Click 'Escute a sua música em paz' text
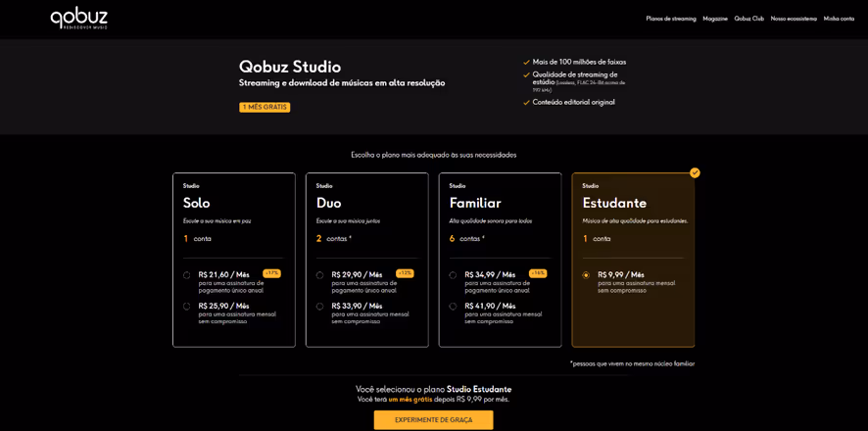 217,220
